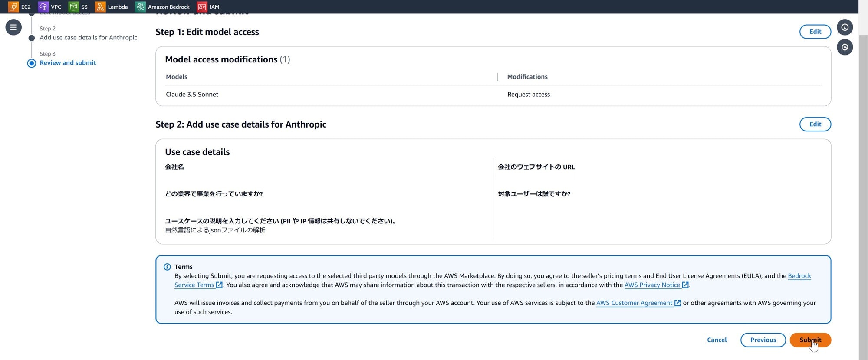Open the info panel circle icon
The image size is (868, 360).
point(845,27)
